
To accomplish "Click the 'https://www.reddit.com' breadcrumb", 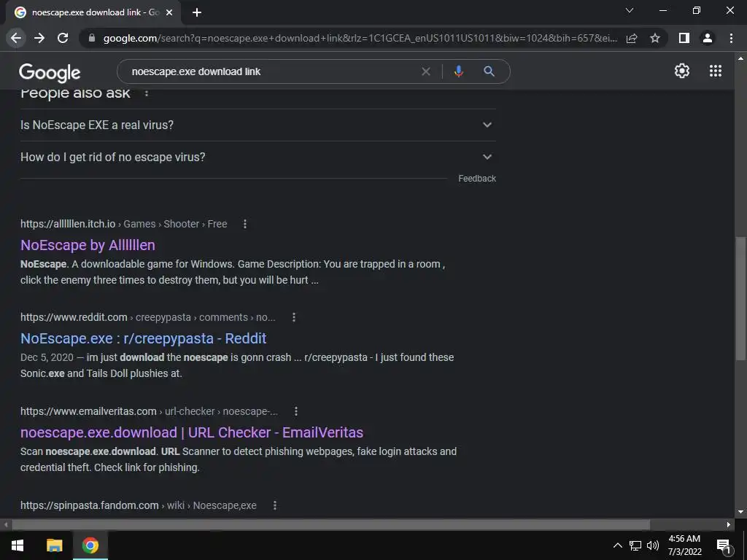I will [74, 317].
